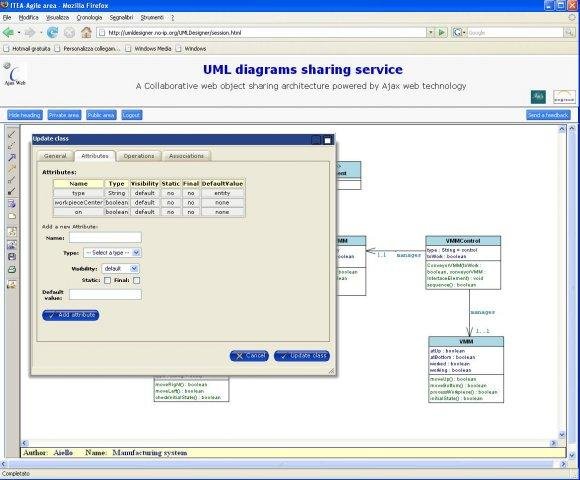Open the Modifica menu
This screenshot has height=480, width=580.
click(x=28, y=17)
